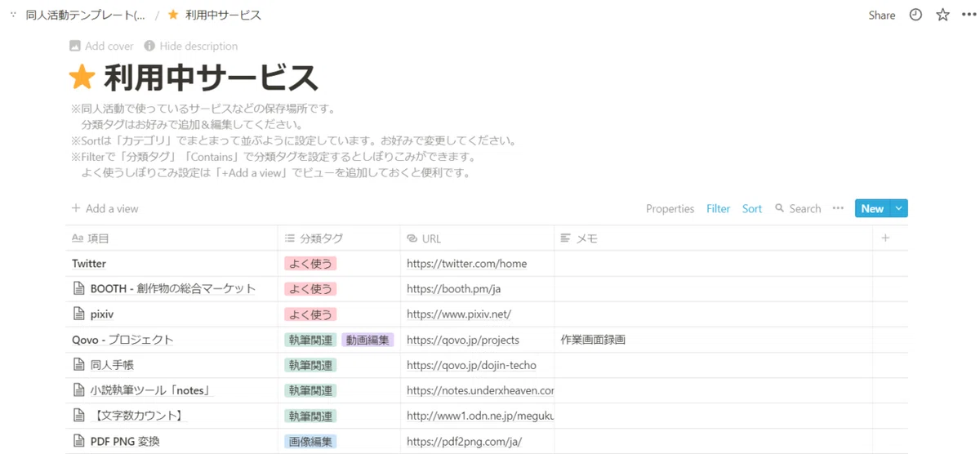980x454 pixels.
Task: Open page icon of BOOTH row
Action: pos(79,288)
